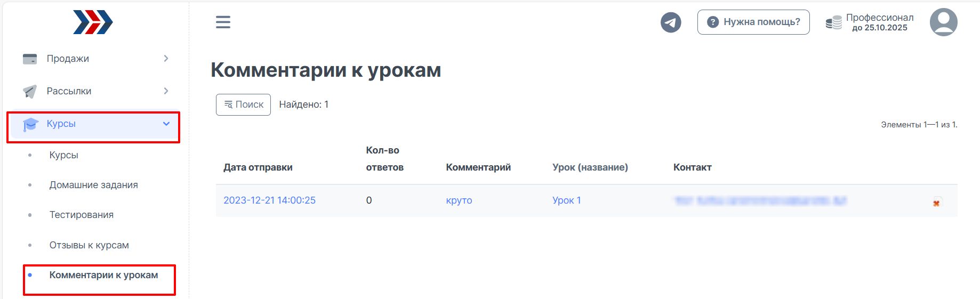Select 'Комментарии к урокам' in the sidebar
The height and width of the screenshot is (299, 980).
coord(104,275)
